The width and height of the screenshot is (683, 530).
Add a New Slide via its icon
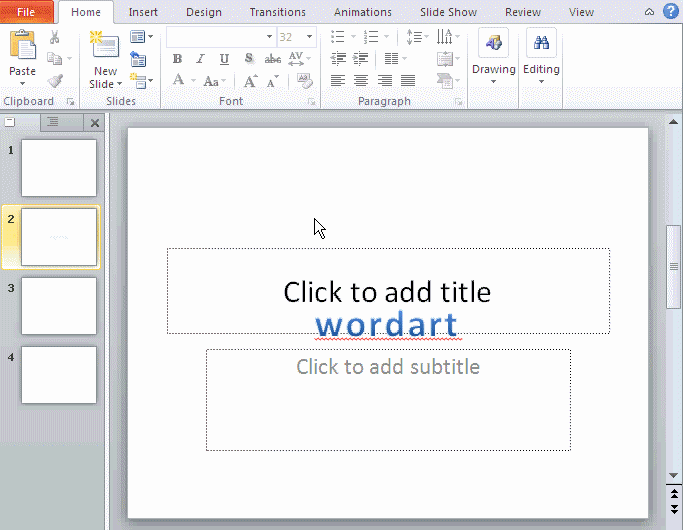[x=105, y=44]
